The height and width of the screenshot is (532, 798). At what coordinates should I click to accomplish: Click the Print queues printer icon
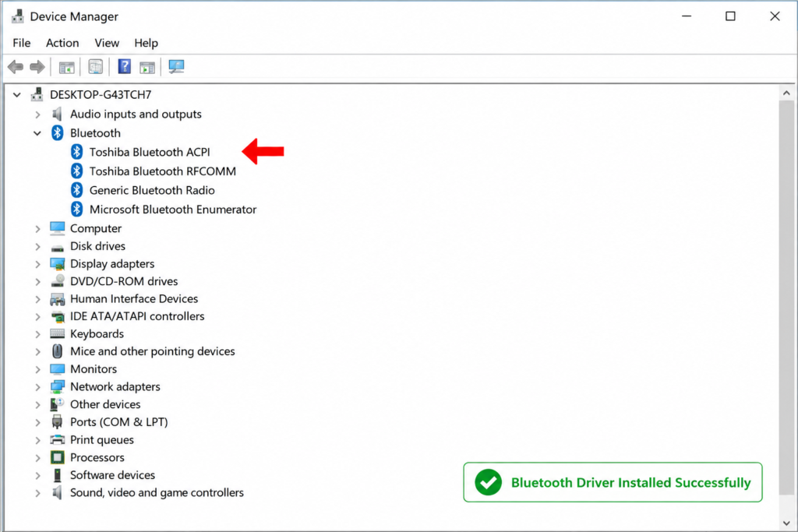click(57, 440)
